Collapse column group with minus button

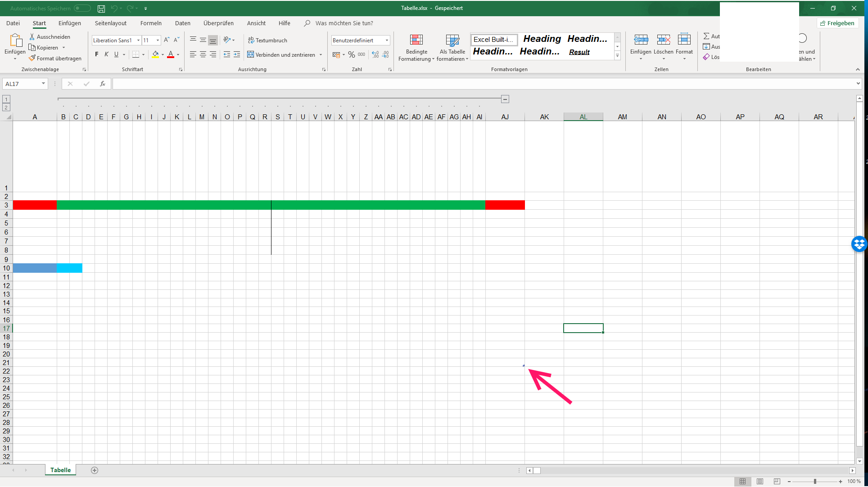[x=505, y=99]
